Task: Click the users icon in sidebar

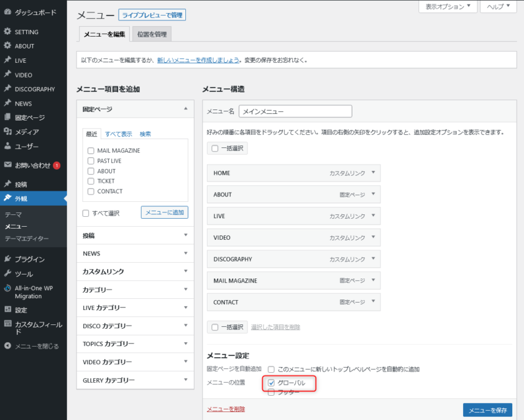Action: 8,147
